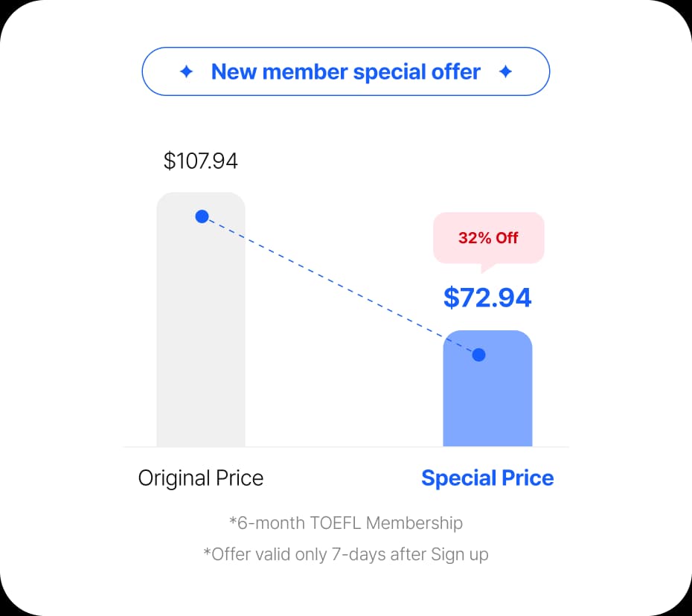Click the pointer tail of the discount bubble

point(487,267)
